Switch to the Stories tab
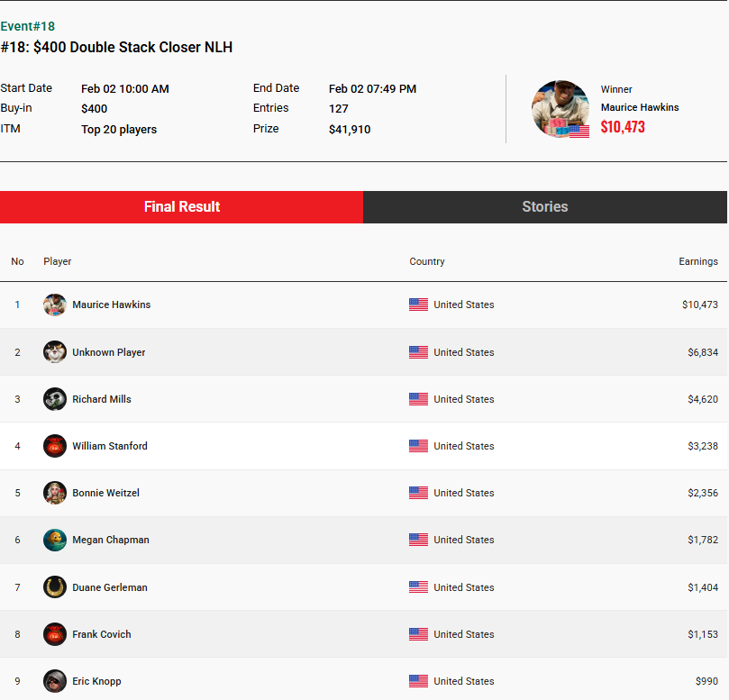 click(x=544, y=206)
